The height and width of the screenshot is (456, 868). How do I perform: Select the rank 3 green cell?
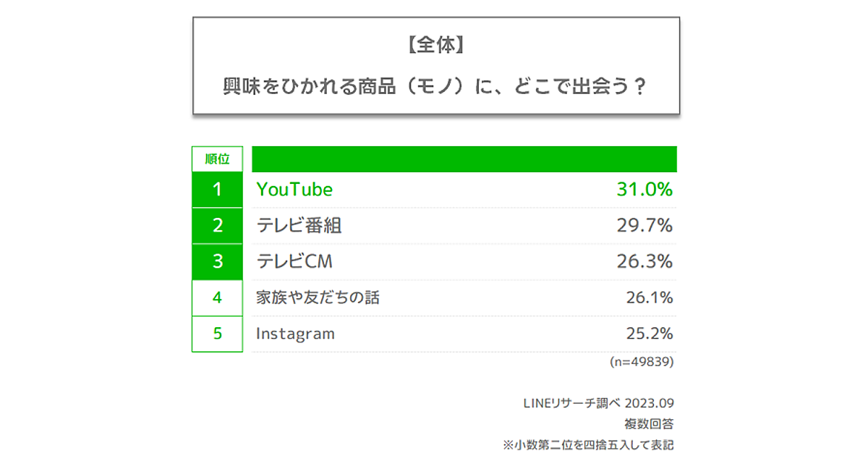click(x=217, y=261)
